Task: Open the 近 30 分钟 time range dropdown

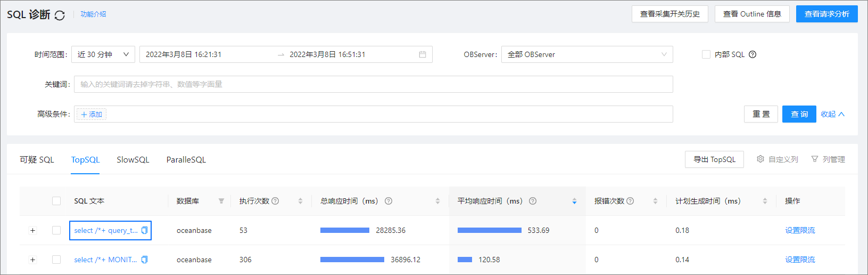Action: coord(103,54)
